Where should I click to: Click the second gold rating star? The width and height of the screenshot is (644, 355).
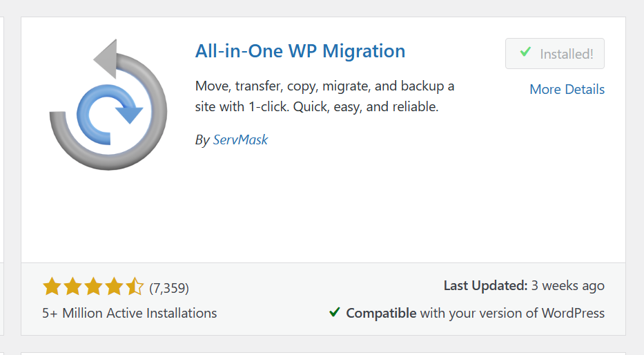pos(72,287)
